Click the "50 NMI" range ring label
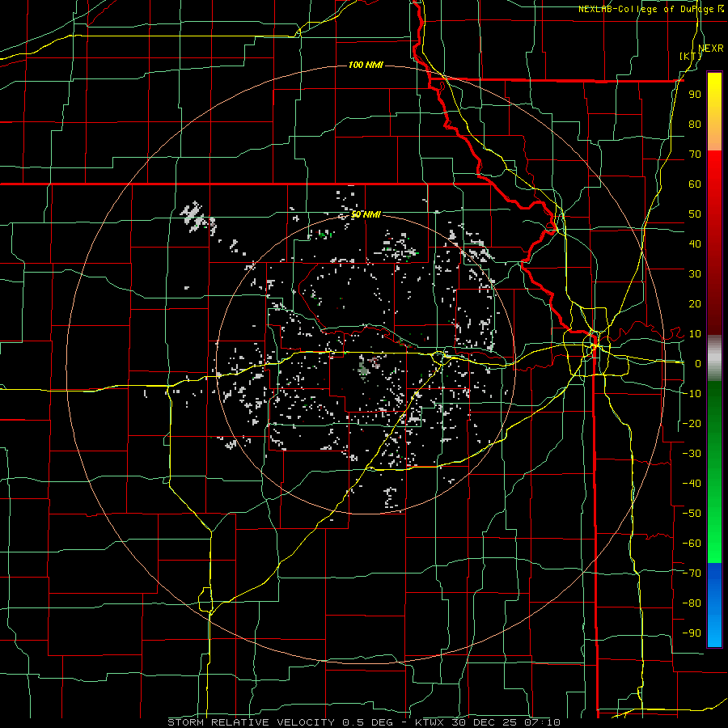728x728 pixels. click(x=366, y=214)
